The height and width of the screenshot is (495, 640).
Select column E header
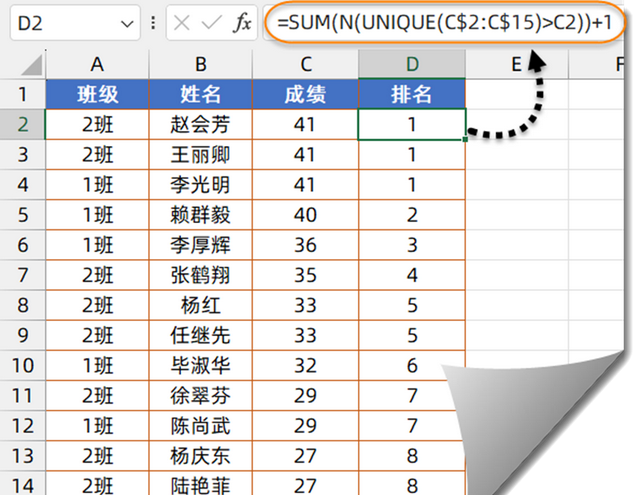tap(517, 64)
